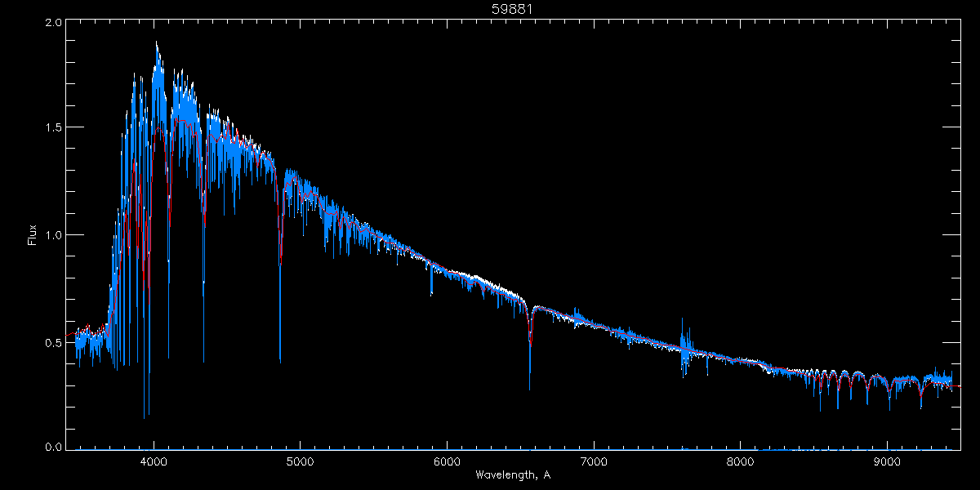Pick the 7000 x-axis tick label

(x=594, y=461)
